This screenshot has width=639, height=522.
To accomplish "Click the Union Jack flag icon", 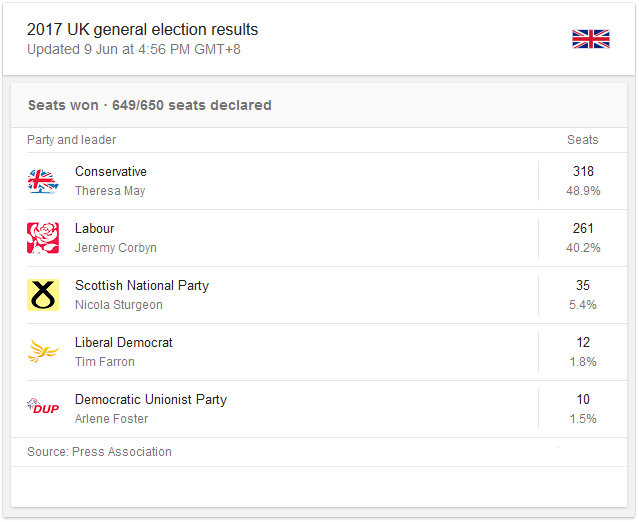I will [x=591, y=39].
